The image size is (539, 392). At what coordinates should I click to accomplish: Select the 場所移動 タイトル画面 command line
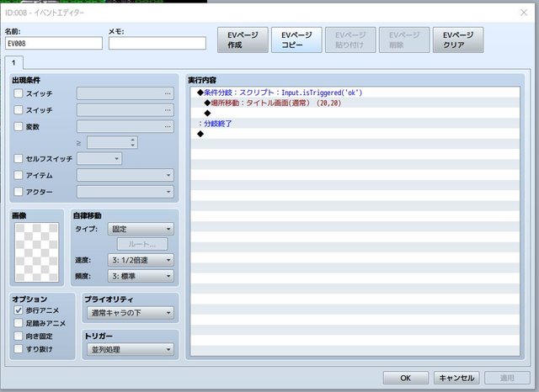pyautogui.click(x=355, y=103)
